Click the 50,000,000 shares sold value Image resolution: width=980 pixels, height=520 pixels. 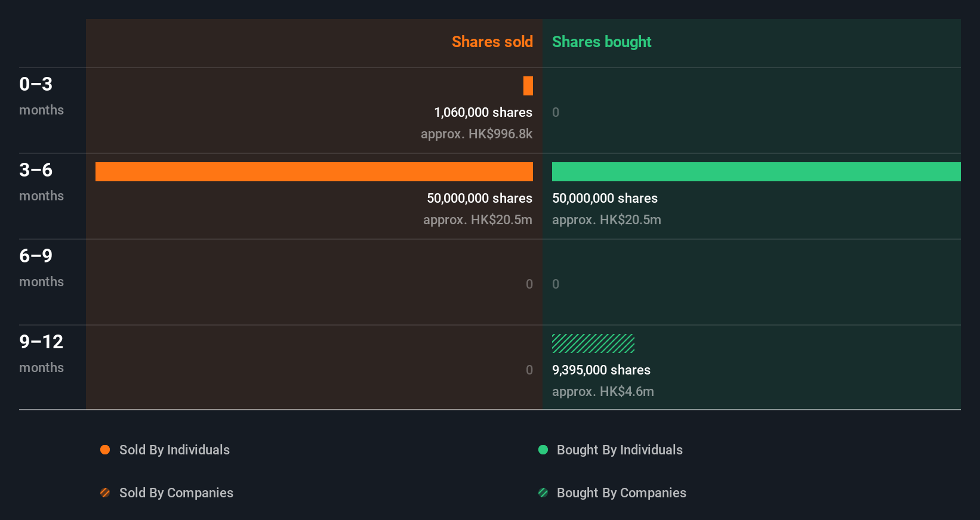[x=479, y=198]
